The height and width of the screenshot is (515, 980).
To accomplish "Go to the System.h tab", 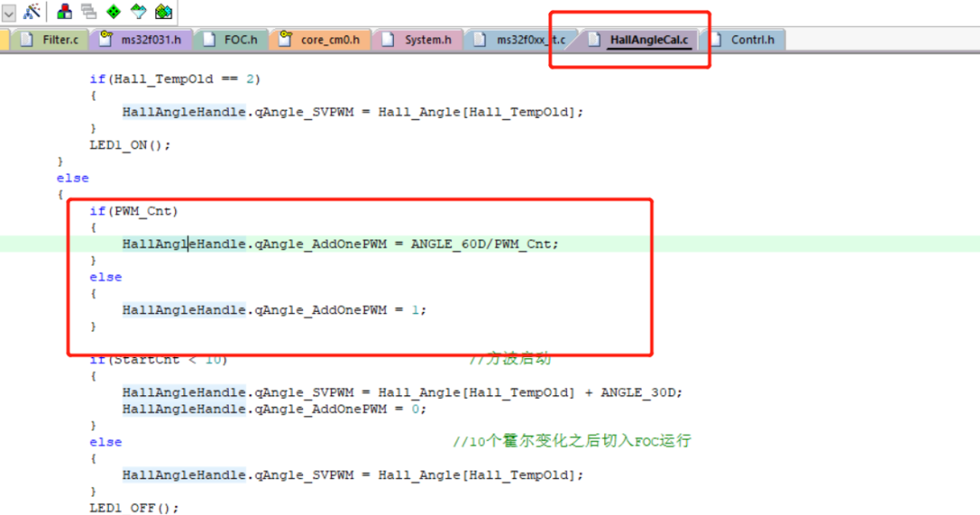I will [x=418, y=40].
